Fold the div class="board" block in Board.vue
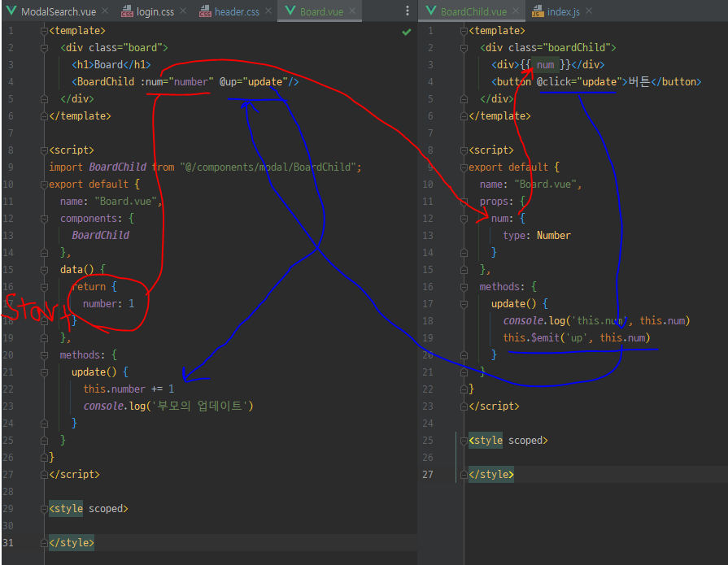728x565 pixels. pyautogui.click(x=44, y=48)
